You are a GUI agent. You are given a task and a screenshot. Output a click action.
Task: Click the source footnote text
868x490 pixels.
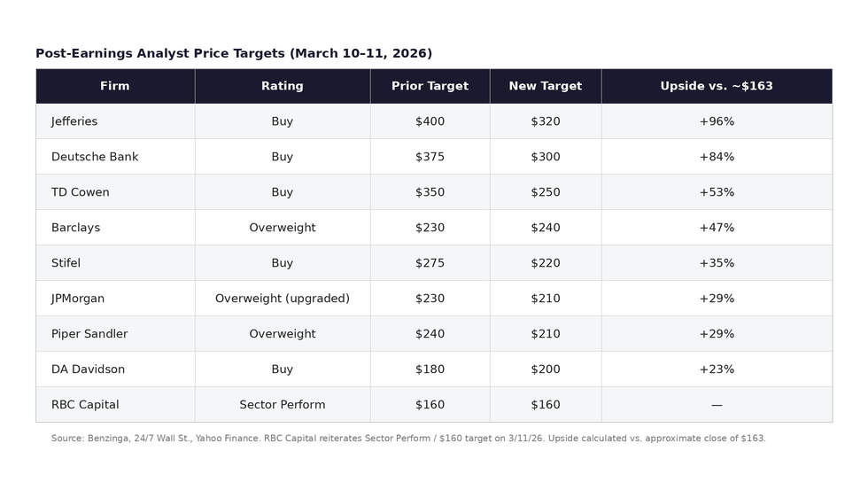(x=408, y=439)
